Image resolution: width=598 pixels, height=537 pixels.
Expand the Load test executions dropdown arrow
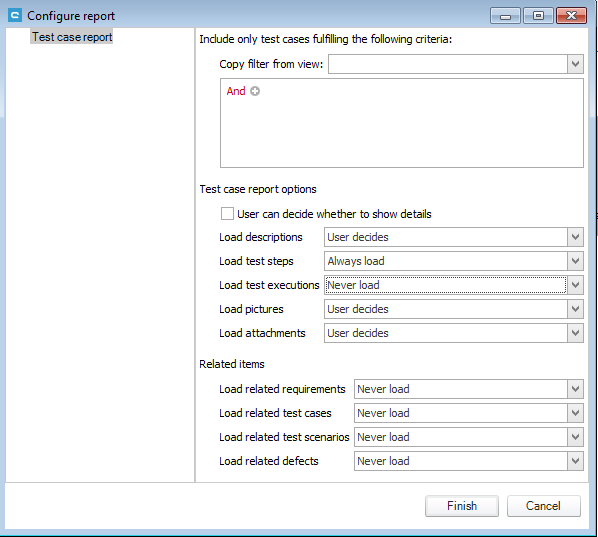[x=575, y=285]
